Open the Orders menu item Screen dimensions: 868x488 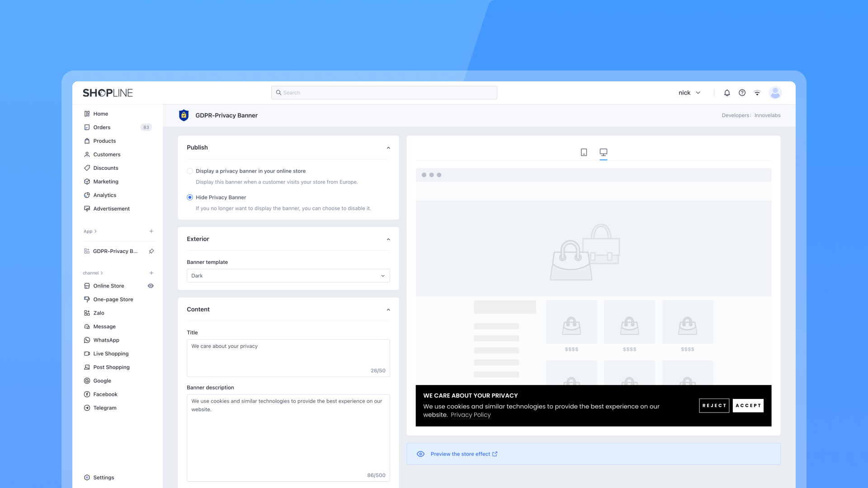click(x=102, y=127)
